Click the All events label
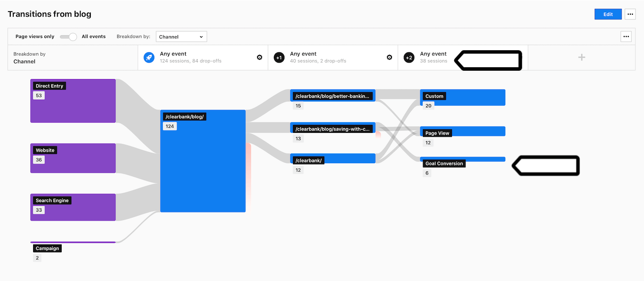 93,37
